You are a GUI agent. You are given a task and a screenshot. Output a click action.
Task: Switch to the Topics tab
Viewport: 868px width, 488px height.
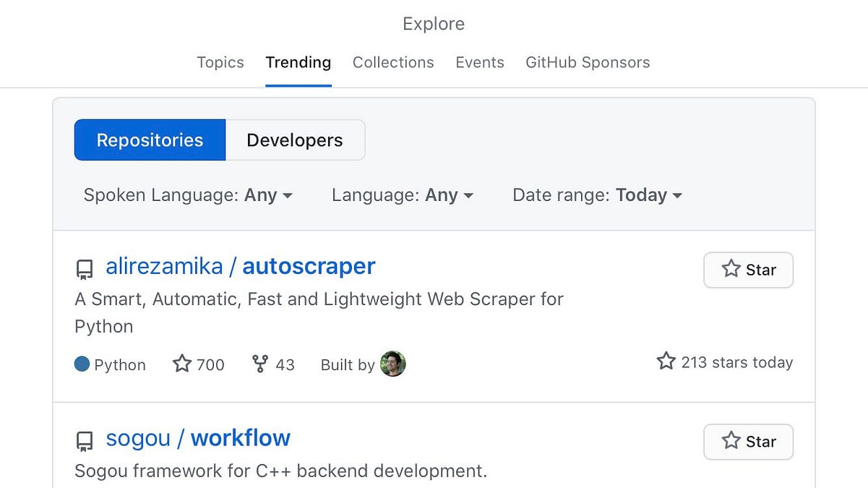[x=220, y=62]
